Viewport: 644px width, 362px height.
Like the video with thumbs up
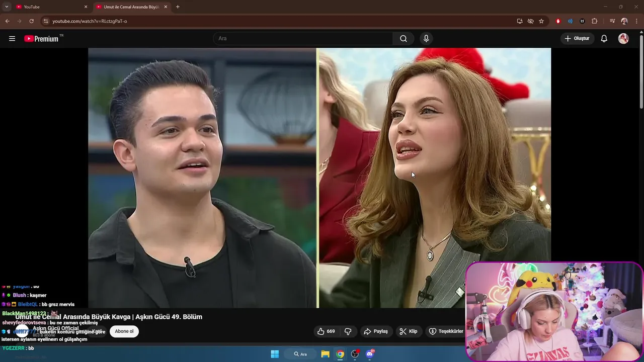coord(326,331)
